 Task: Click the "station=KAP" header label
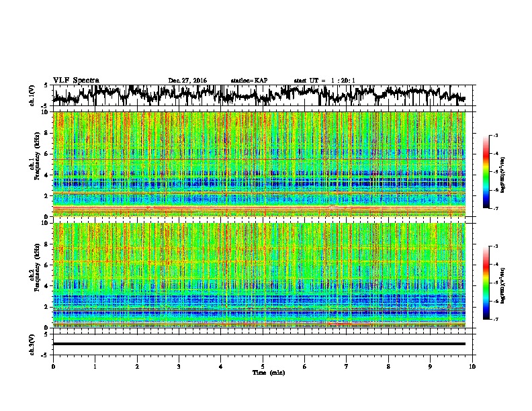tap(249, 81)
